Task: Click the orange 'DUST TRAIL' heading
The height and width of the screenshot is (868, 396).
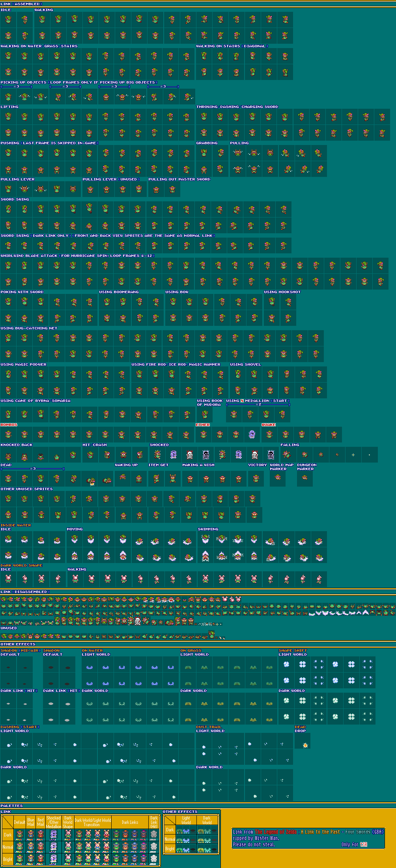Action: point(209,727)
